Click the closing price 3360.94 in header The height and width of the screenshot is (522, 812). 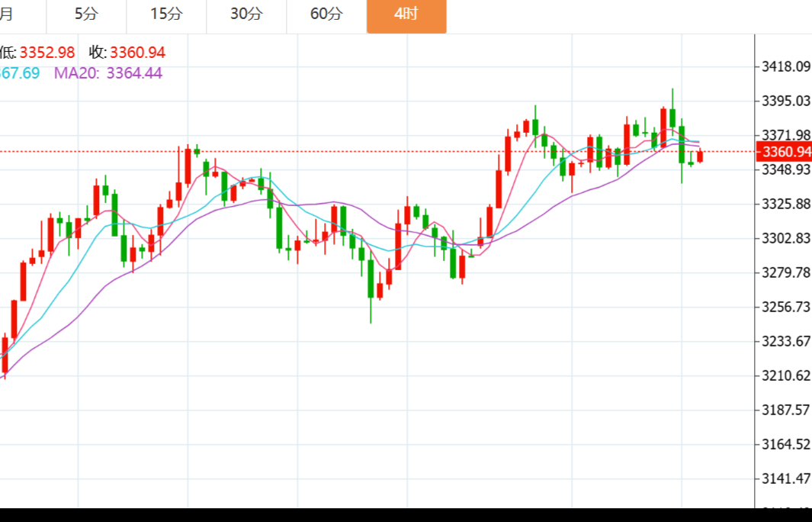tap(138, 53)
